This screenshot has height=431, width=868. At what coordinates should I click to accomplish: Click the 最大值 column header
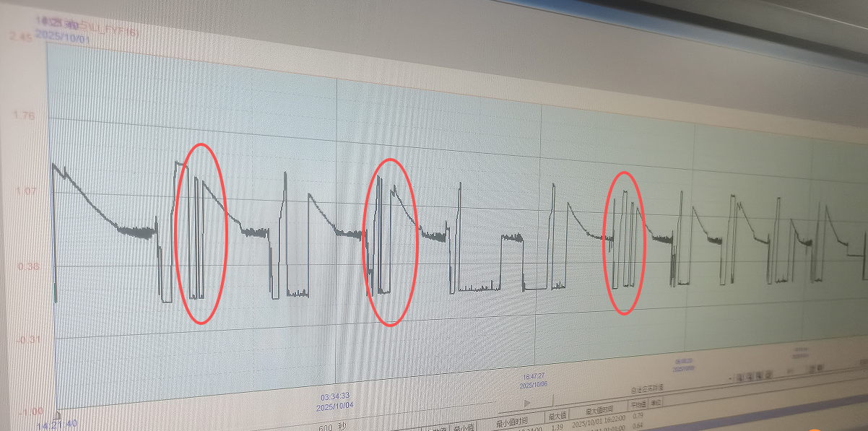[557, 417]
